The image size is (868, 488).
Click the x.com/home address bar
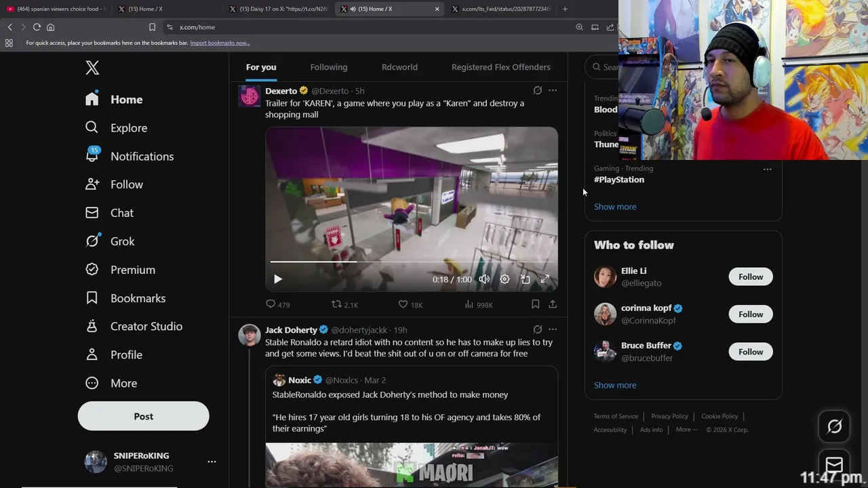click(366, 27)
